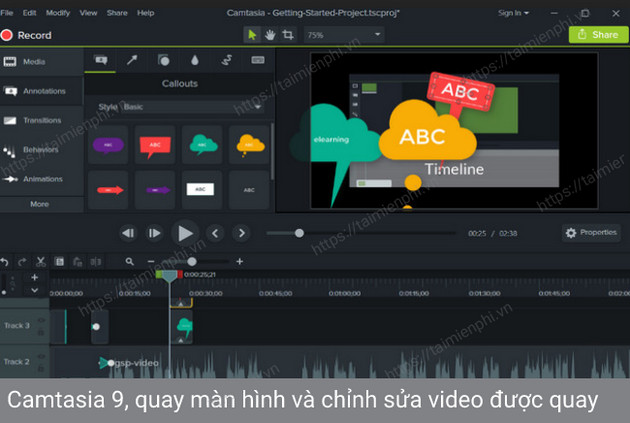The height and width of the screenshot is (423, 630).
Task: Select the hand Pan tool
Action: (270, 35)
